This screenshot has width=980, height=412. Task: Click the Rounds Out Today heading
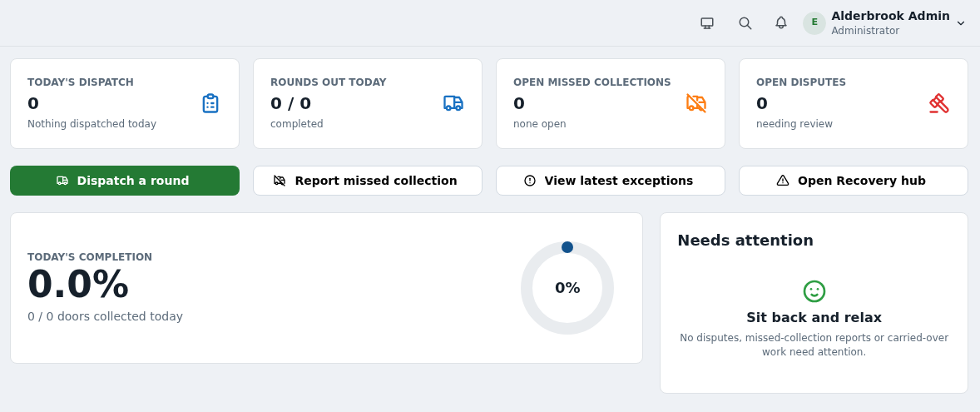[x=328, y=82]
